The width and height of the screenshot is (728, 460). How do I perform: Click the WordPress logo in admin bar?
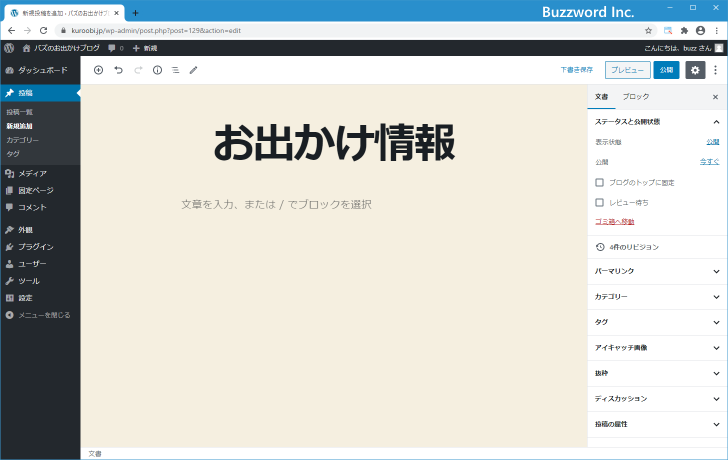click(9, 48)
